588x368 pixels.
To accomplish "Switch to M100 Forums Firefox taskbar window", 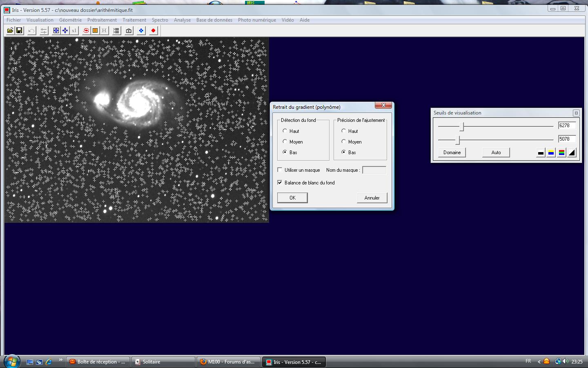I will click(229, 362).
